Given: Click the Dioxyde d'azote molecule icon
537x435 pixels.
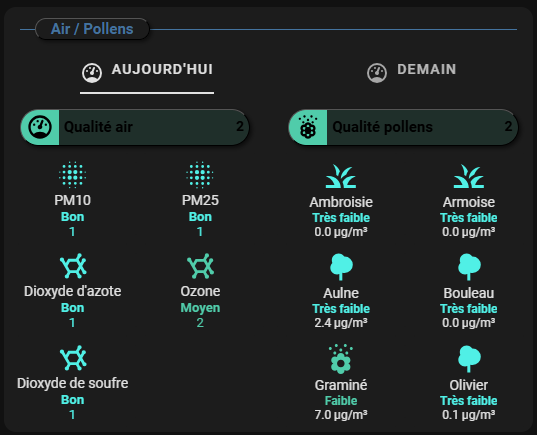Looking at the screenshot, I should pyautogui.click(x=73, y=266).
